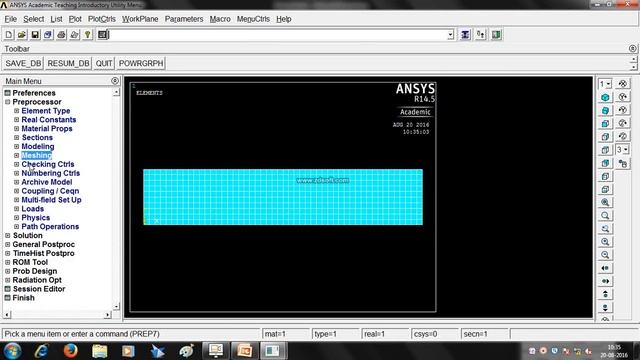640x360 pixels.
Task: Switch to Isometric View with top cube icon
Action: pyautogui.click(x=605, y=97)
